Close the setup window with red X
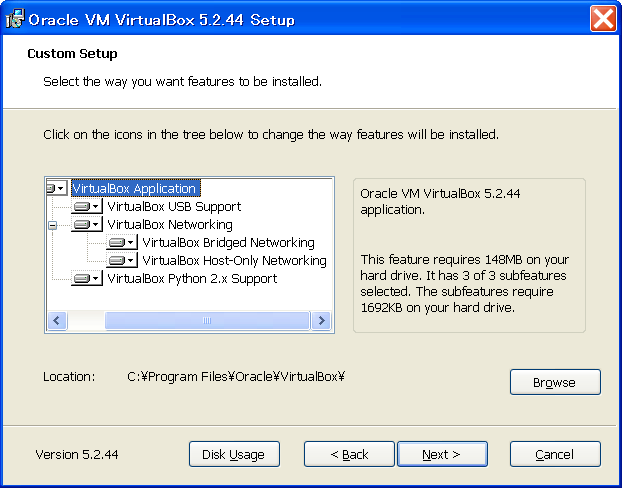The height and width of the screenshot is (488, 622). [x=603, y=18]
